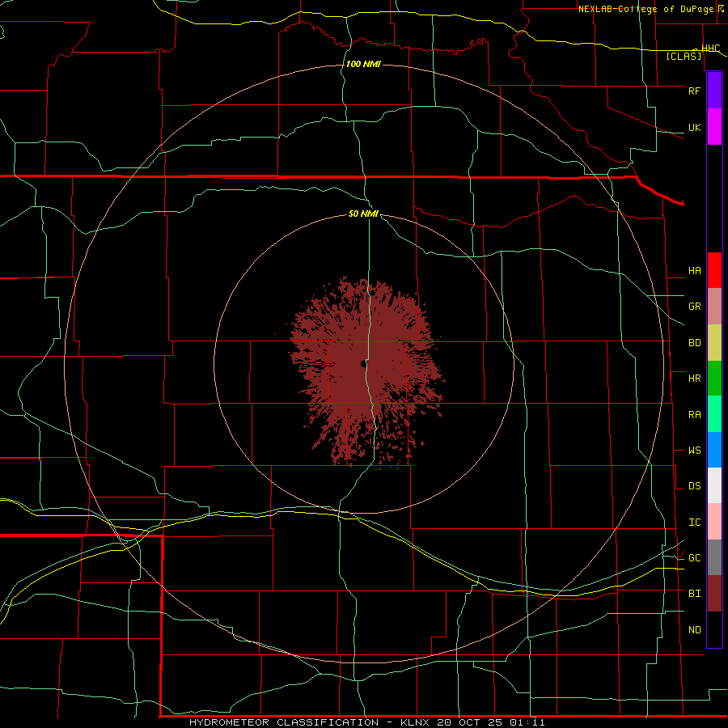
Task: Click the DS white legend swatch
Action: coord(714,485)
